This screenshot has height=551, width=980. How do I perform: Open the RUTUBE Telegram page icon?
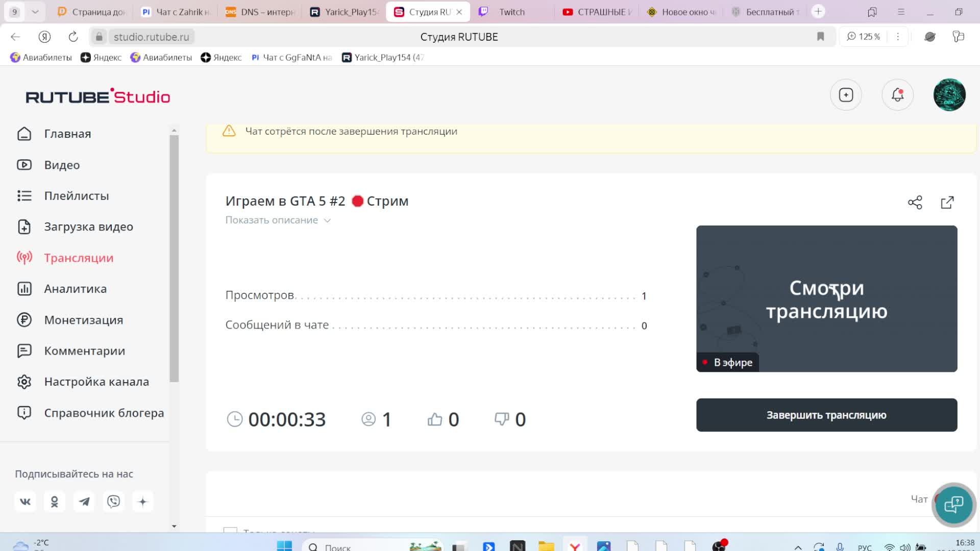(84, 502)
